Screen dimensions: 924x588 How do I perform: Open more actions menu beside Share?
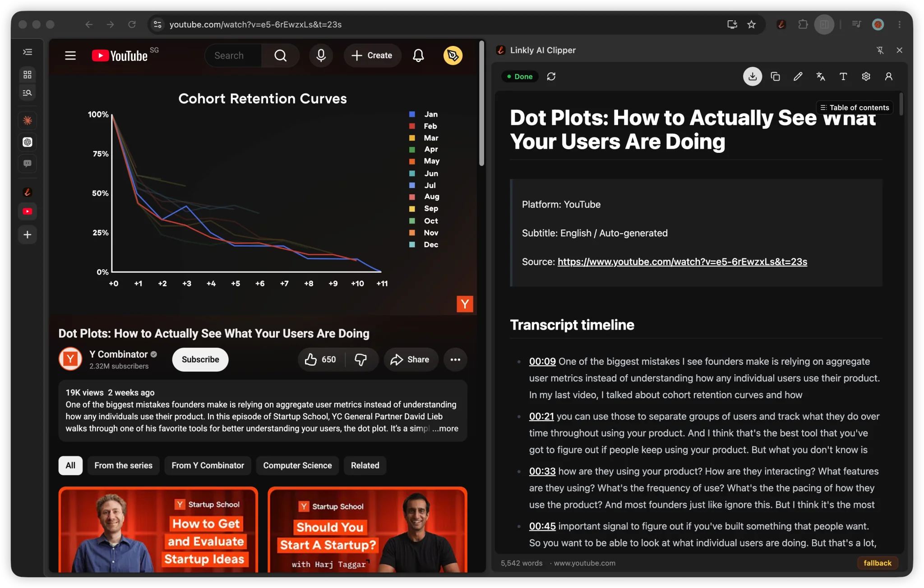click(x=455, y=359)
